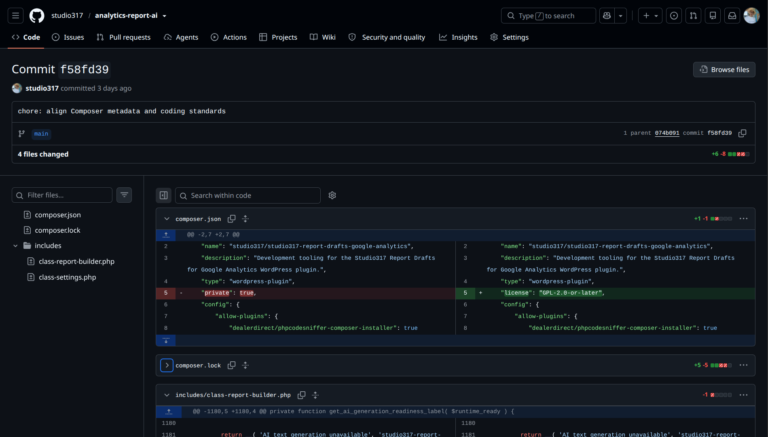Screen dimensions: 768x437
Task: Expand all lines in composer.json diff
Action: pos(245,218)
